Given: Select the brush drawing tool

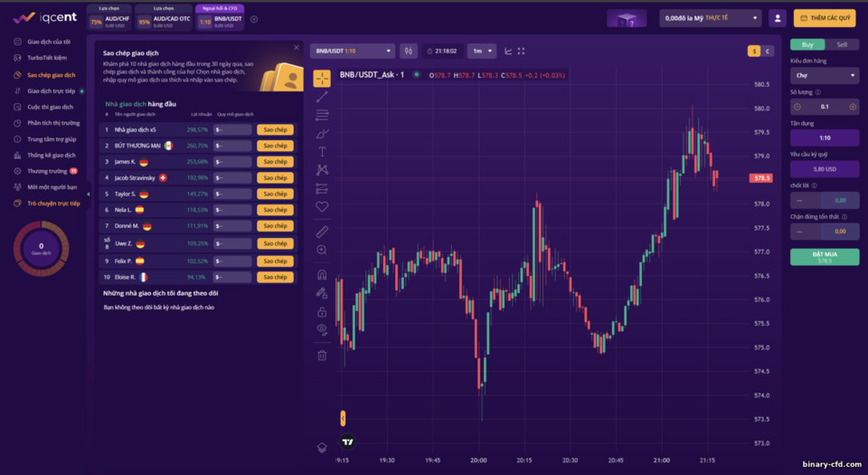Looking at the screenshot, I should (322, 133).
